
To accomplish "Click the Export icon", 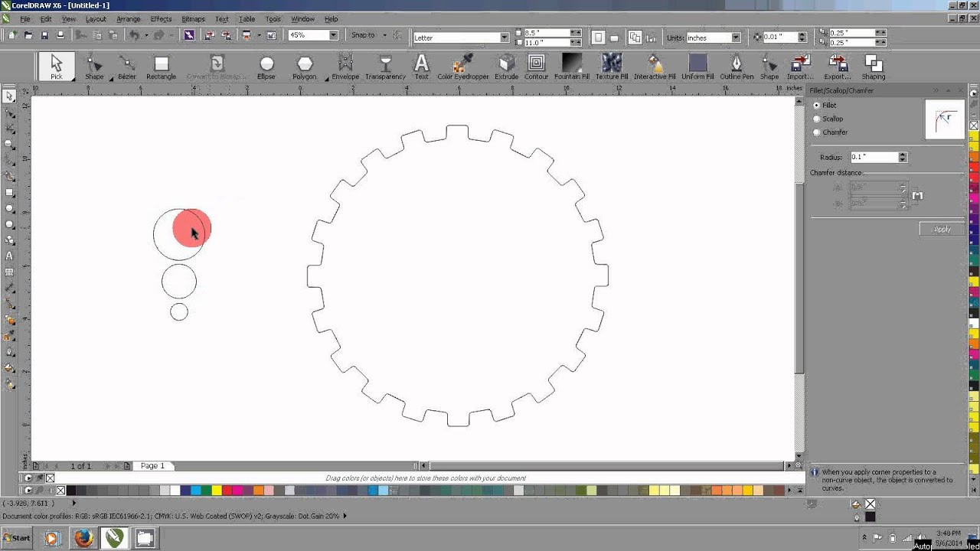I will pos(838,67).
